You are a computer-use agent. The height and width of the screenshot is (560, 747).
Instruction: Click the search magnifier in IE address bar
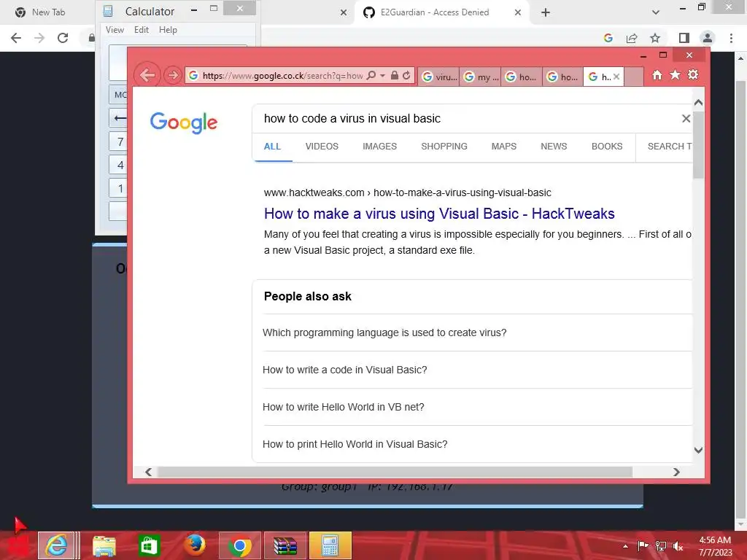pos(371,75)
